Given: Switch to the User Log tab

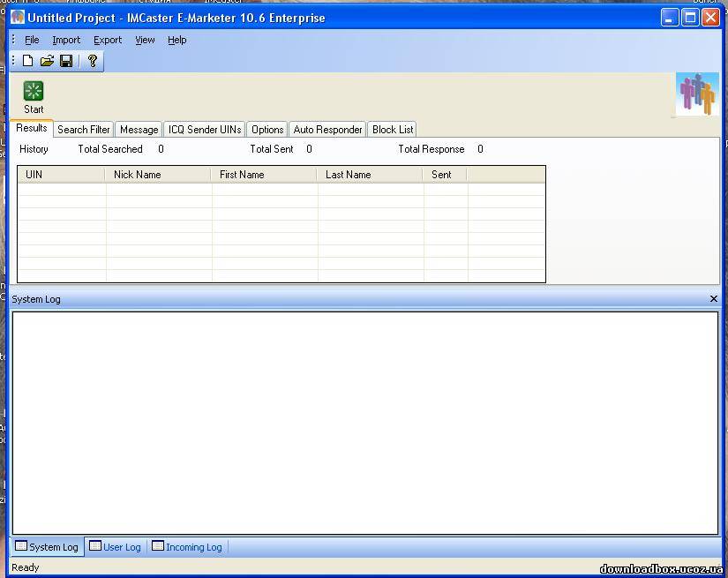Looking at the screenshot, I should tap(115, 547).
